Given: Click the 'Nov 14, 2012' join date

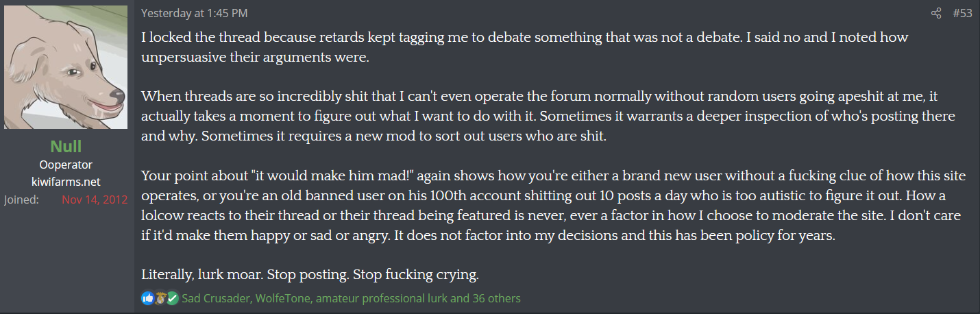Looking at the screenshot, I should click(x=95, y=200).
